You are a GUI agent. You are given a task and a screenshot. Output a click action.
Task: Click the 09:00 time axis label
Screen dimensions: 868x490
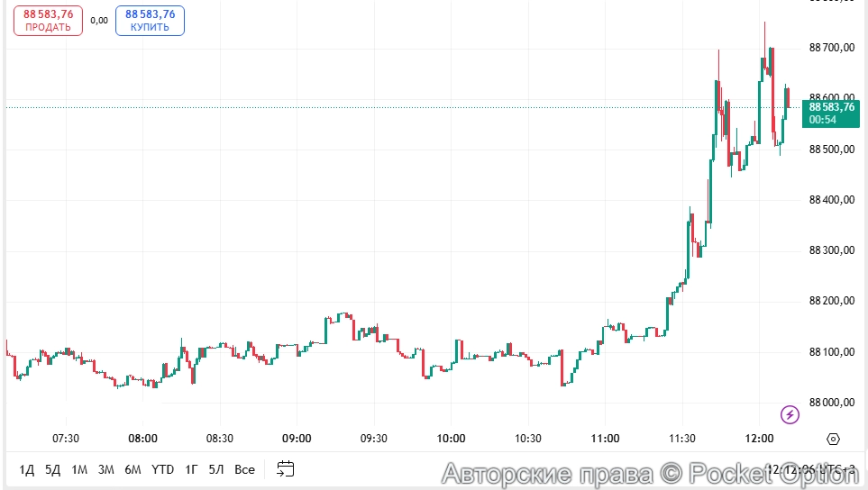click(x=297, y=439)
